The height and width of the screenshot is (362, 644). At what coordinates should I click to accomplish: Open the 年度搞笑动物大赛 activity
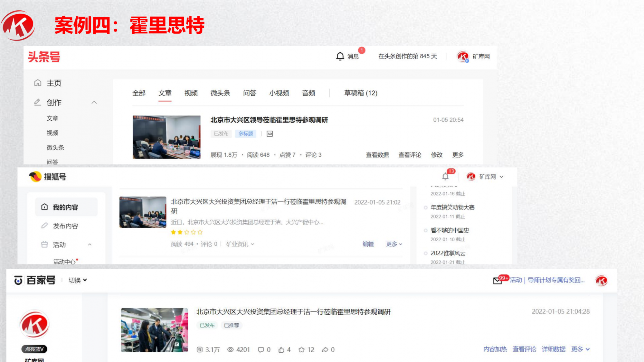pyautogui.click(x=452, y=207)
